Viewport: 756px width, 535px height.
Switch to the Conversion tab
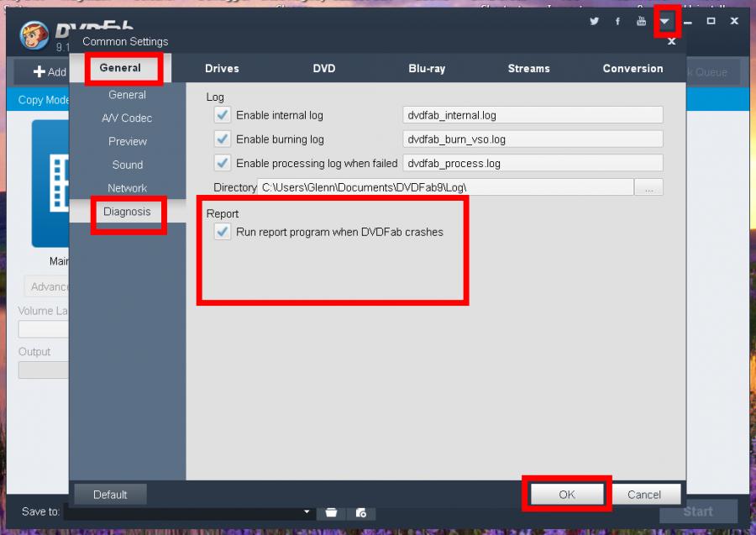[633, 68]
